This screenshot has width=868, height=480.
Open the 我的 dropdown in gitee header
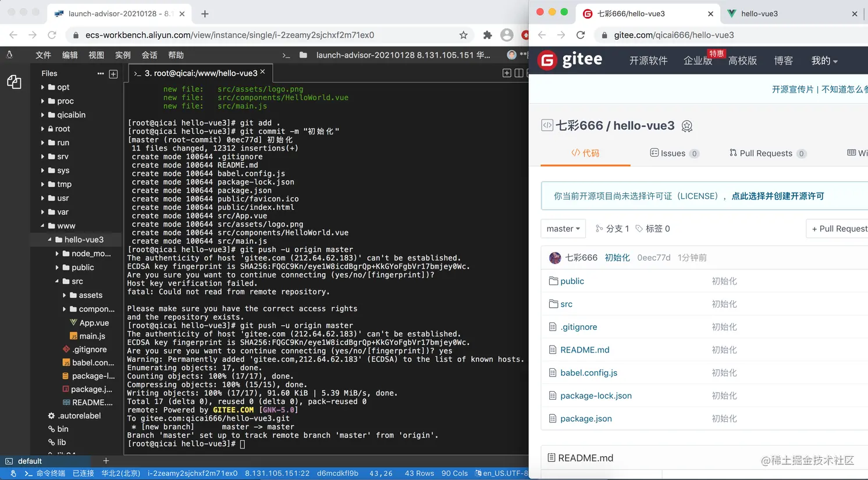point(824,61)
